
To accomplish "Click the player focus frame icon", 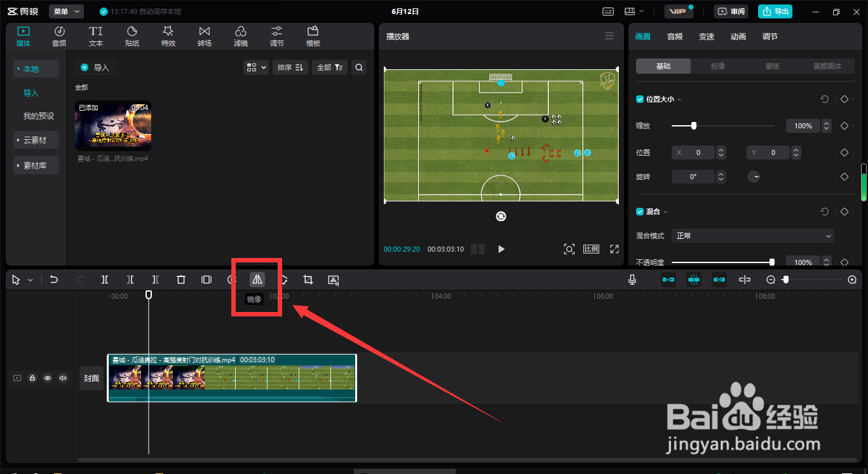I will (569, 249).
